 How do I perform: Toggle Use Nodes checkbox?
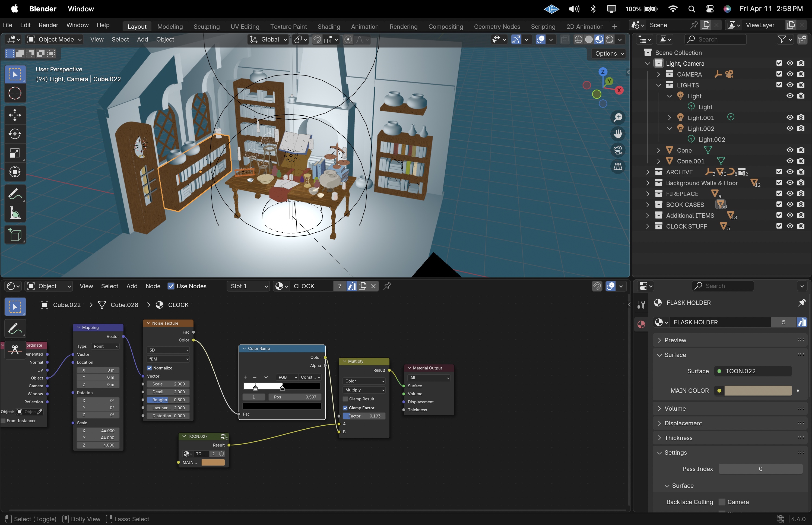[x=171, y=286]
